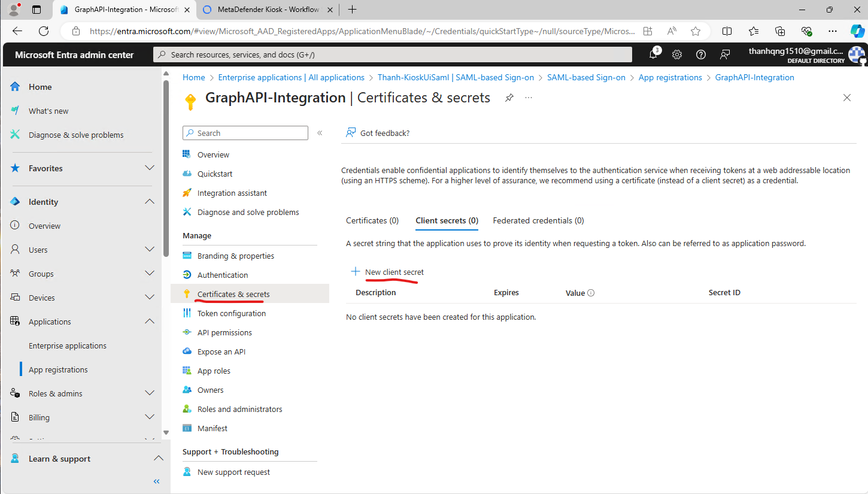Expand the Favorites section

pos(150,168)
